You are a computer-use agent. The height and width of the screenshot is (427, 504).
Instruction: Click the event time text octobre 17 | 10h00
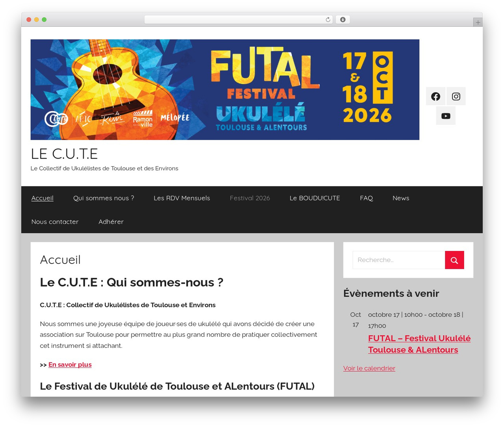[x=415, y=320]
